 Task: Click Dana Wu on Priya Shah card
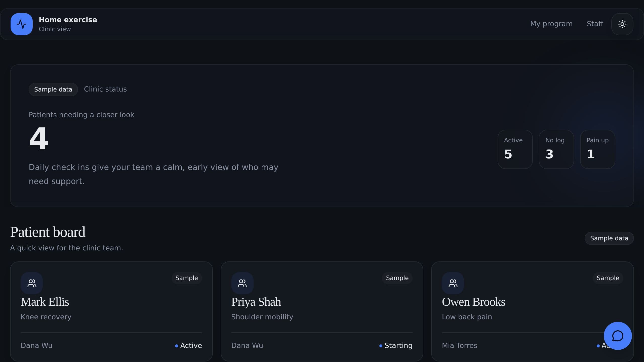point(247,345)
